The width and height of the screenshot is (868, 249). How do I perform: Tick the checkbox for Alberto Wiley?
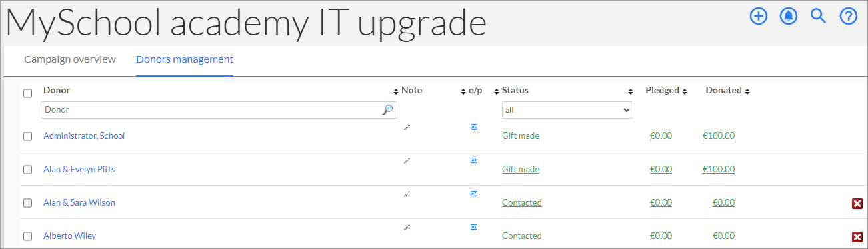pyautogui.click(x=27, y=236)
